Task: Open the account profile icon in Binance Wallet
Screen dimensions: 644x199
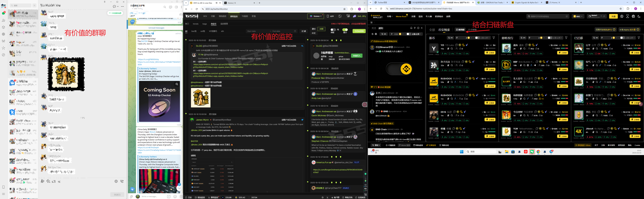Action: point(622,16)
